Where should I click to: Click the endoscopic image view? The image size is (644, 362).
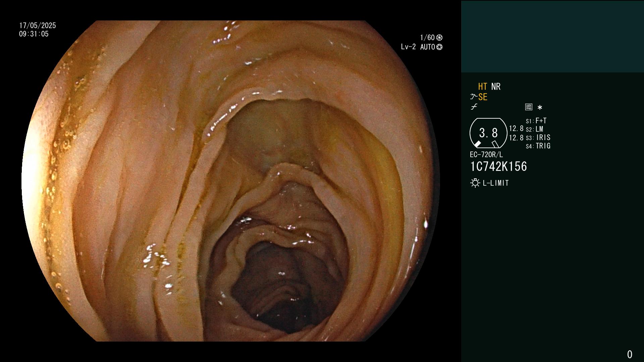tap(231, 181)
